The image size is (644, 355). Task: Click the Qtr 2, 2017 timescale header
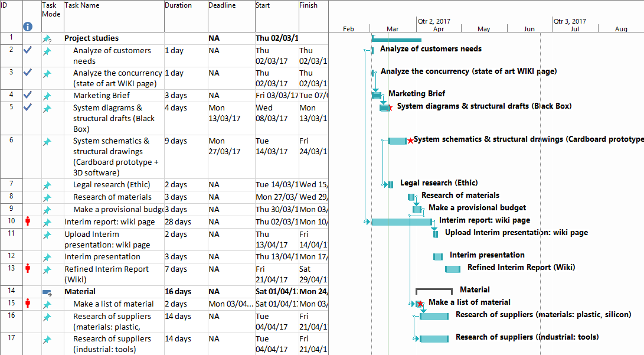434,21
